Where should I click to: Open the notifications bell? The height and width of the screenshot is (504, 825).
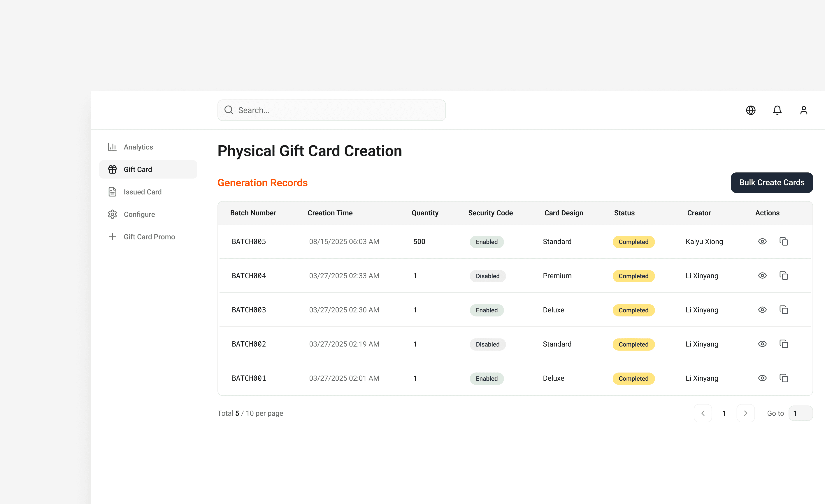coord(777,110)
